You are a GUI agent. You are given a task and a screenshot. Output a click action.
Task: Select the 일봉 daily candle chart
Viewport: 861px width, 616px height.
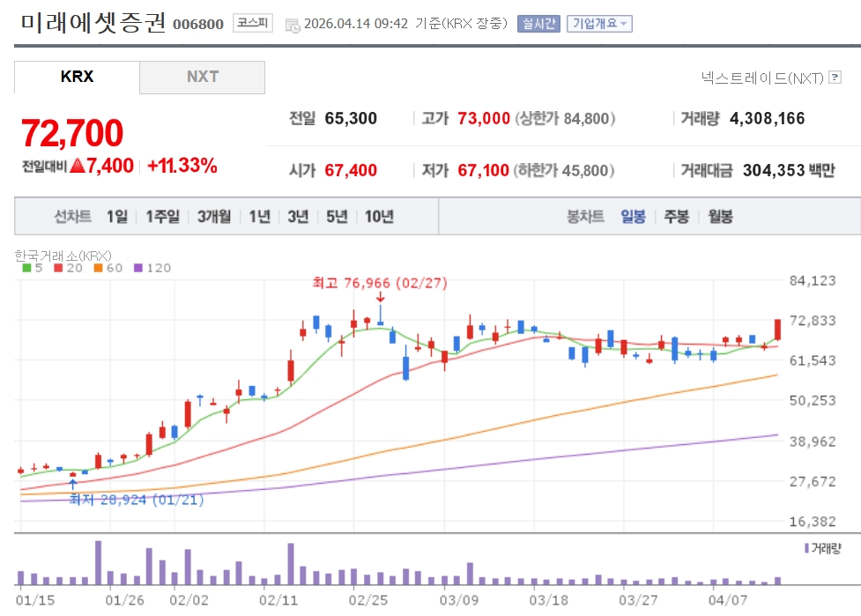tap(633, 216)
